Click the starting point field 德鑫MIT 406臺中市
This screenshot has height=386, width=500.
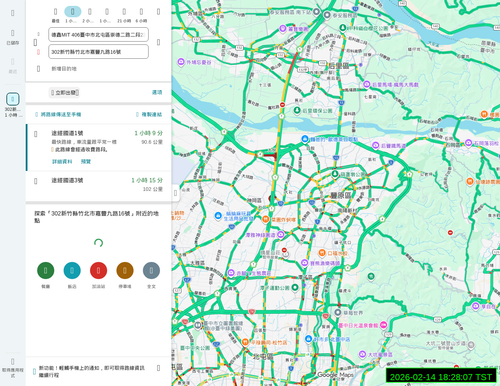pyautogui.click(x=98, y=35)
